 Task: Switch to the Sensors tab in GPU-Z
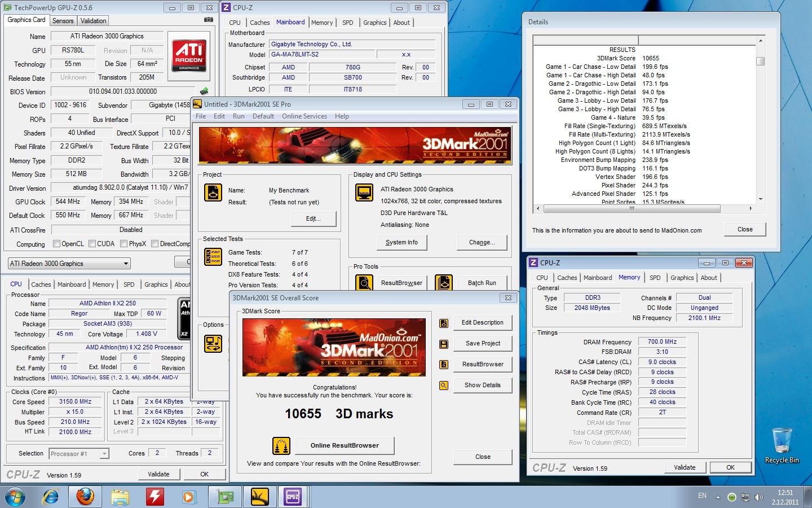click(63, 21)
